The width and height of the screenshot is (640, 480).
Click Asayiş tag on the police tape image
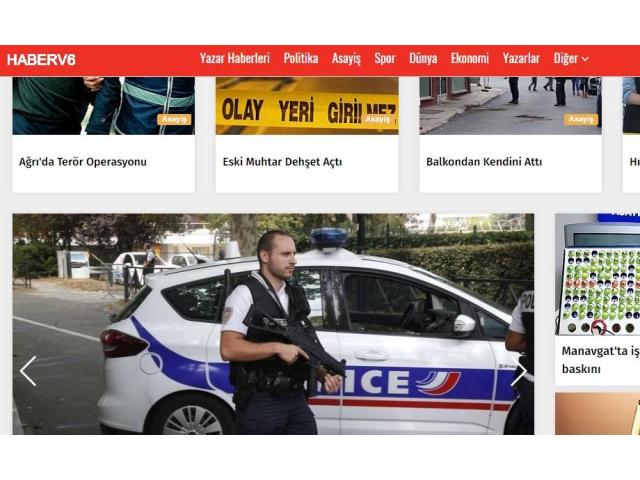click(x=378, y=119)
